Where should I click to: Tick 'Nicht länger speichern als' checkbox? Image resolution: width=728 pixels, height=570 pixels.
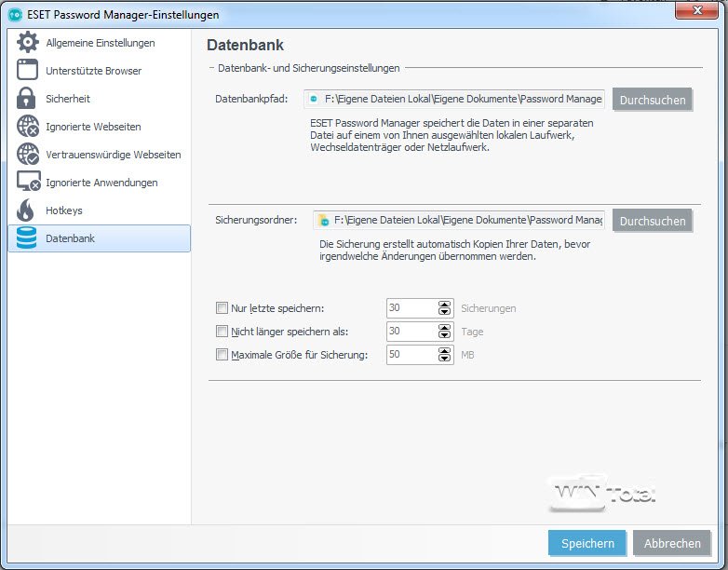pos(222,332)
